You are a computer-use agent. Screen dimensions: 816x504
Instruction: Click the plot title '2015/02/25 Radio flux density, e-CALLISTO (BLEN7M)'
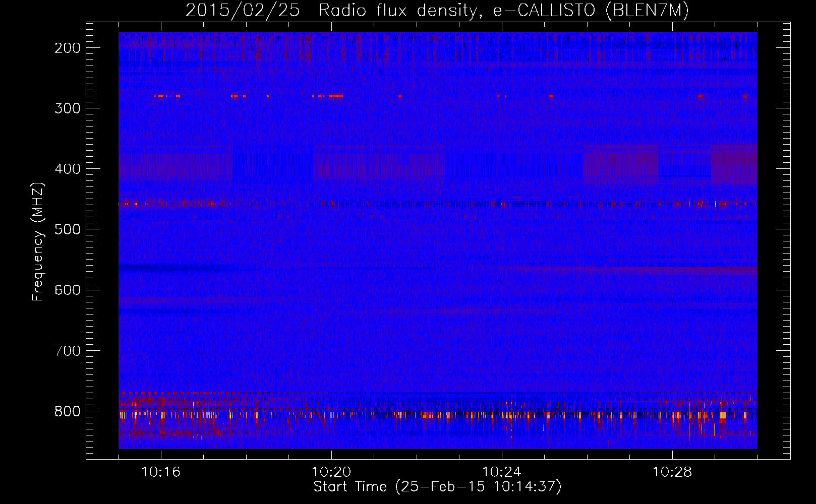tap(437, 11)
